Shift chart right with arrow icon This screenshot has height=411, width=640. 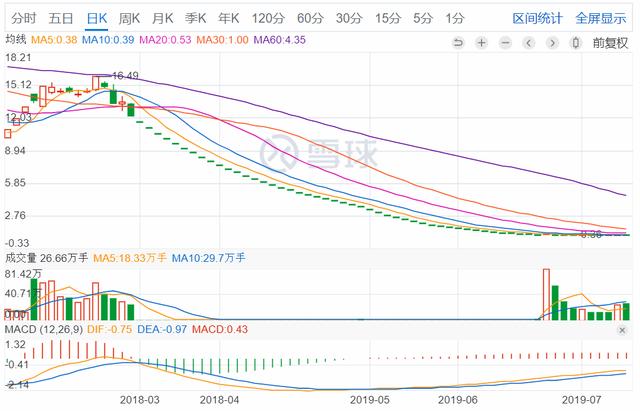click(552, 43)
